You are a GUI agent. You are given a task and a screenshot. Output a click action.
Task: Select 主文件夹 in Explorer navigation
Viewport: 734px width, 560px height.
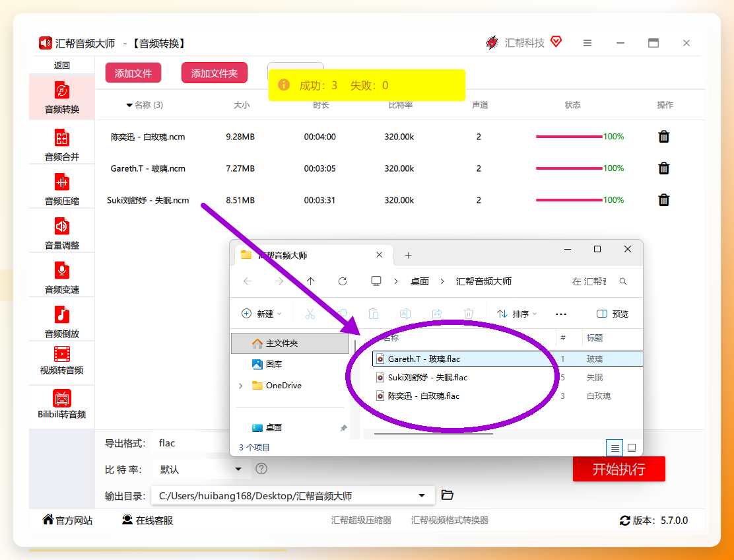pos(290,343)
